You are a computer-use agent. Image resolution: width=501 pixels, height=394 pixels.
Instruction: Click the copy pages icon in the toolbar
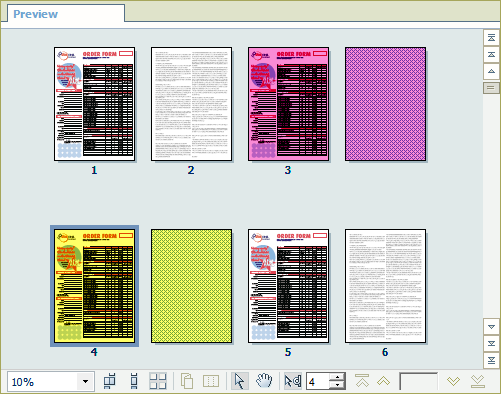coord(187,381)
